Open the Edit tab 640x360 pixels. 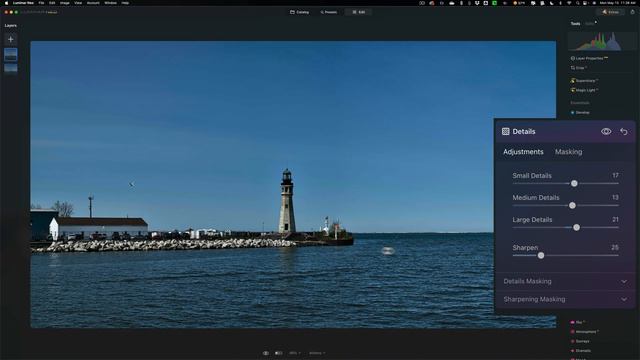359,12
